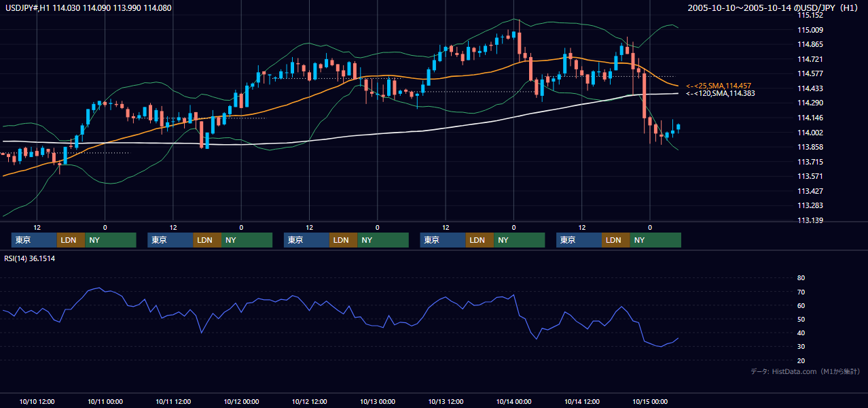
Task: Select the 10/11 12:00 time axis label
Action: pyautogui.click(x=173, y=401)
